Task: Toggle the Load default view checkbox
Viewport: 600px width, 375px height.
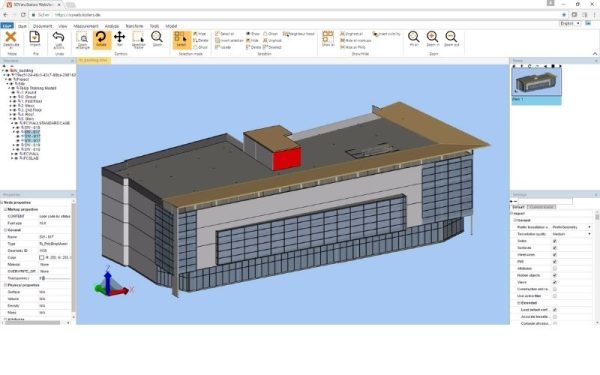Action: point(555,310)
